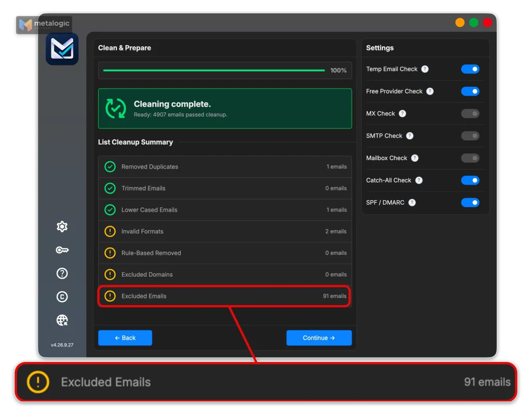Click the Excluded Emails warning icon in list
Screen dimensions: 532x417
tap(110, 296)
